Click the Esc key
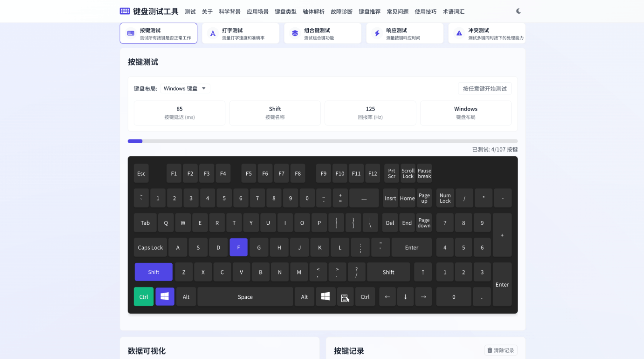The height and width of the screenshot is (359, 644). click(x=141, y=173)
